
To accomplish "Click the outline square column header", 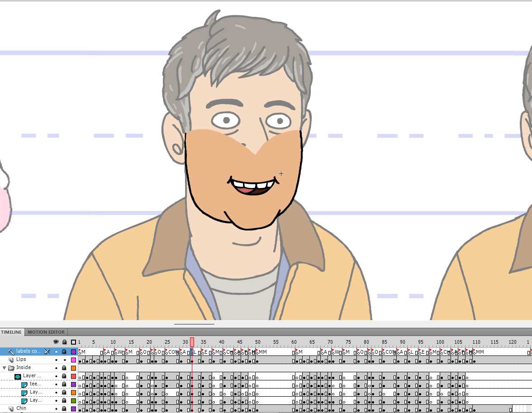I will tap(73, 342).
